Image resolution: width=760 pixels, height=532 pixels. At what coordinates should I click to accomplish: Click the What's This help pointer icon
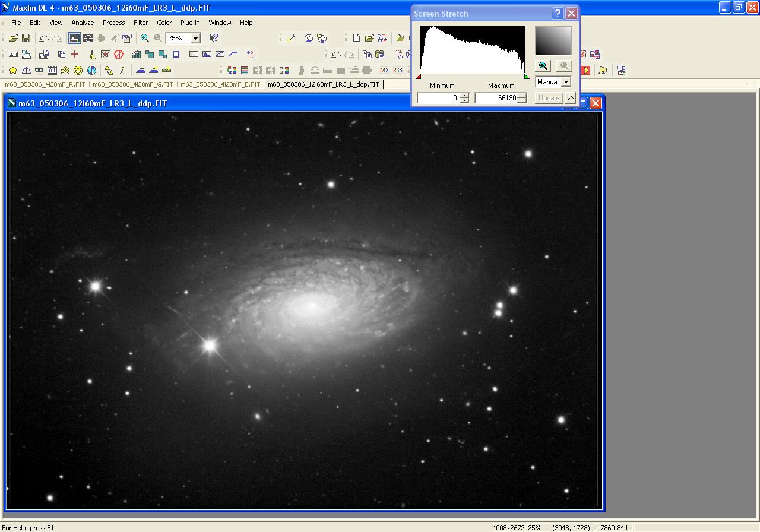(x=214, y=38)
